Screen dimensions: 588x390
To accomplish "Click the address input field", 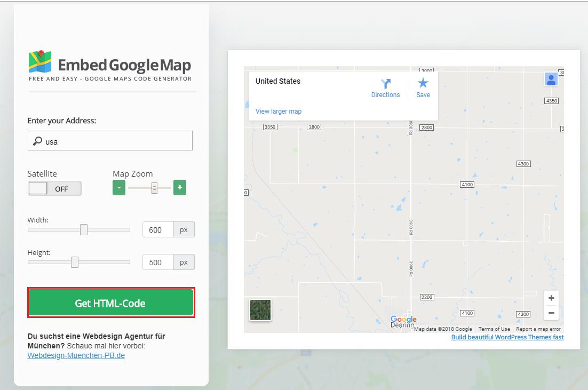I will point(116,141).
